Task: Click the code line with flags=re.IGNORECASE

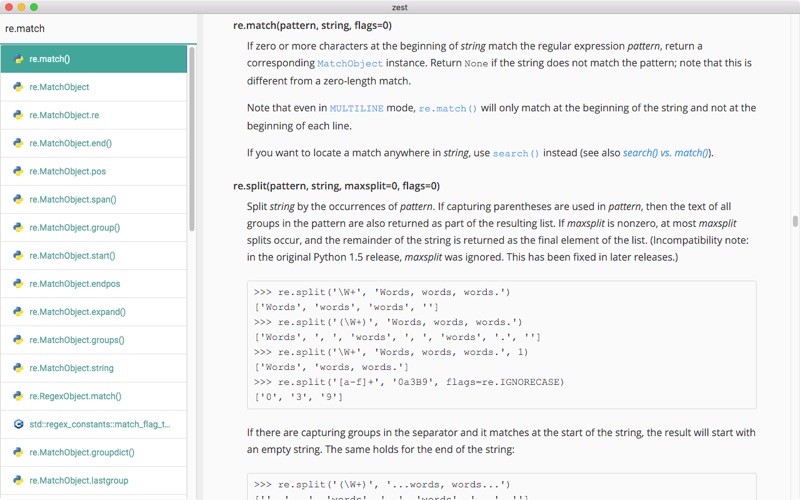Action: 409,382
